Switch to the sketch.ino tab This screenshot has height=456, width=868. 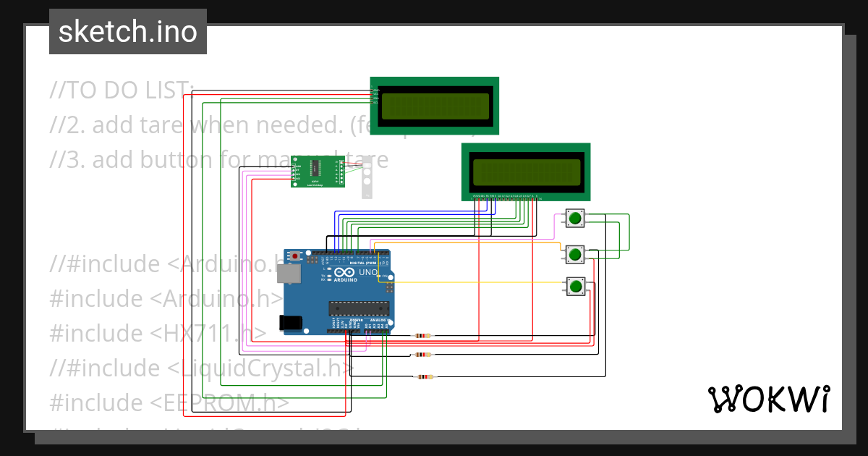[127, 31]
